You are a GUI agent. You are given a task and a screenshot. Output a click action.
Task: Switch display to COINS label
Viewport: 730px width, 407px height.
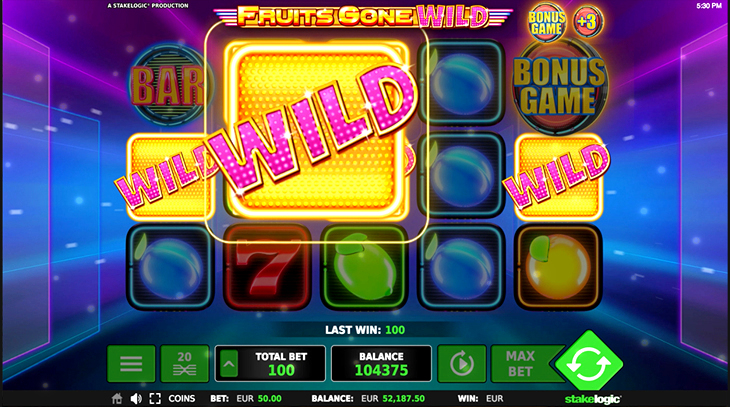click(x=182, y=399)
